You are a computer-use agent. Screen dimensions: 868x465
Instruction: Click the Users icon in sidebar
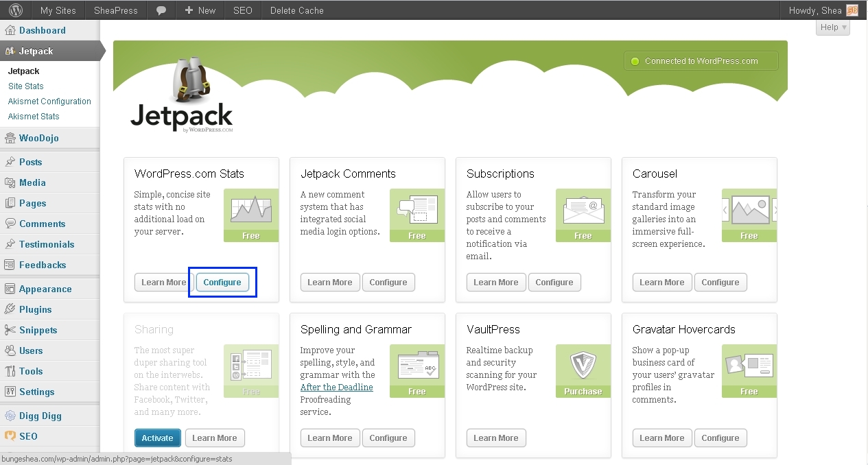coord(10,350)
